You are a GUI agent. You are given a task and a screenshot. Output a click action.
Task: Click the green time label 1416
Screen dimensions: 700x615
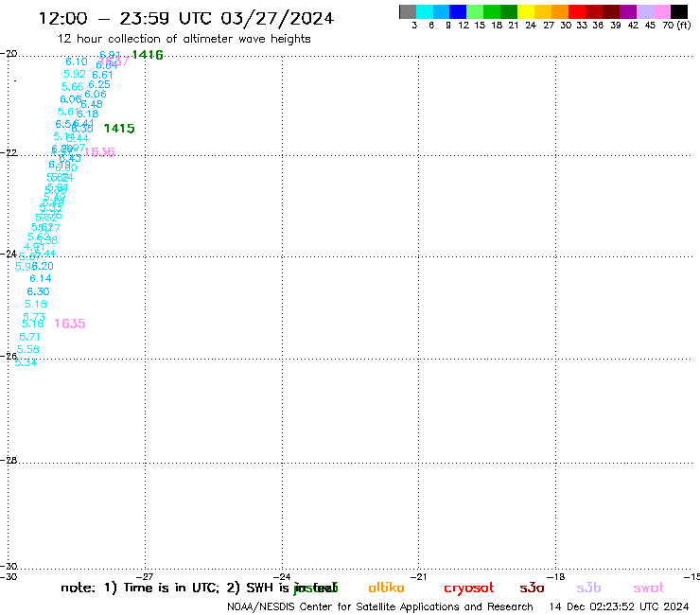click(148, 55)
